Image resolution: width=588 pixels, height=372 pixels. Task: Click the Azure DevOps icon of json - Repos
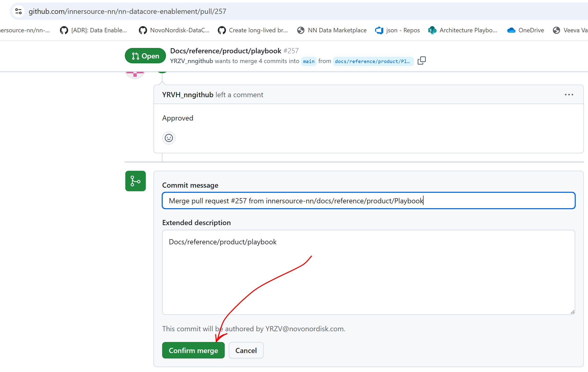click(379, 30)
